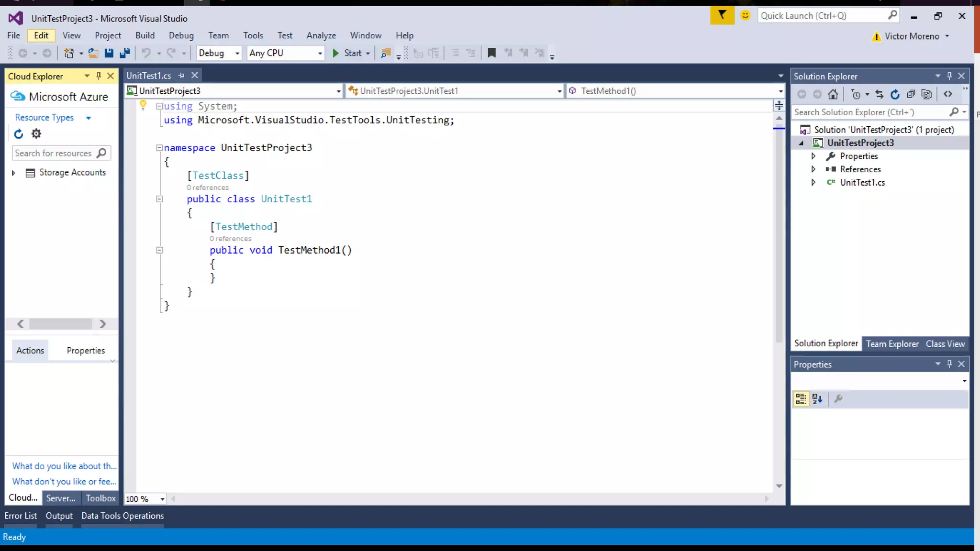
Task: Refresh Cloud Explorer resources
Action: (19, 134)
